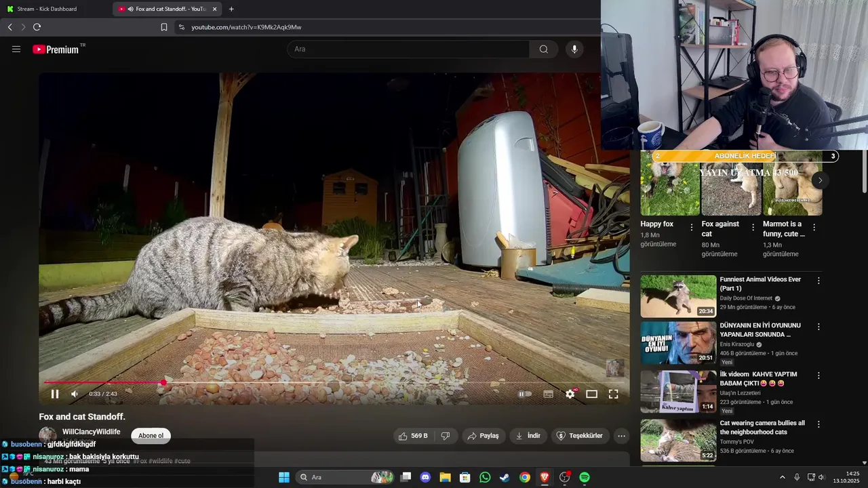868x488 pixels.
Task: Click the page vertical scrollbar
Action: (864, 171)
